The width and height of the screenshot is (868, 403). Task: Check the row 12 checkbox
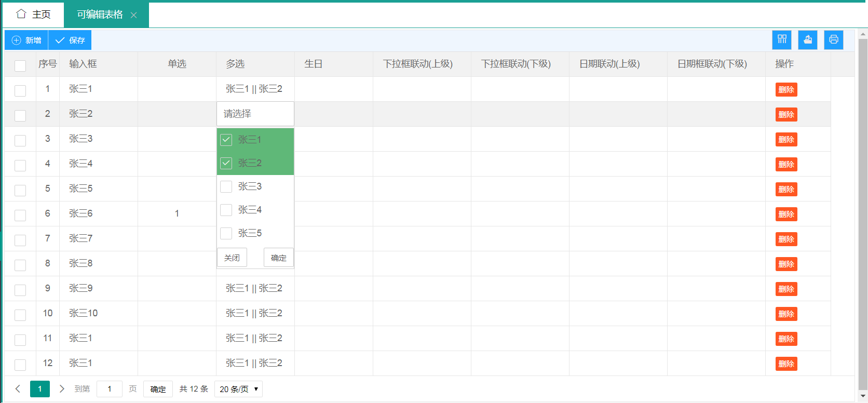coord(20,365)
